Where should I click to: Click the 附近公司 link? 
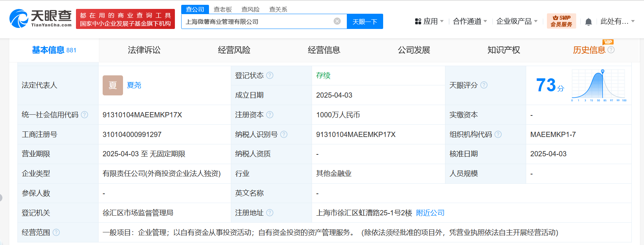tap(430, 213)
